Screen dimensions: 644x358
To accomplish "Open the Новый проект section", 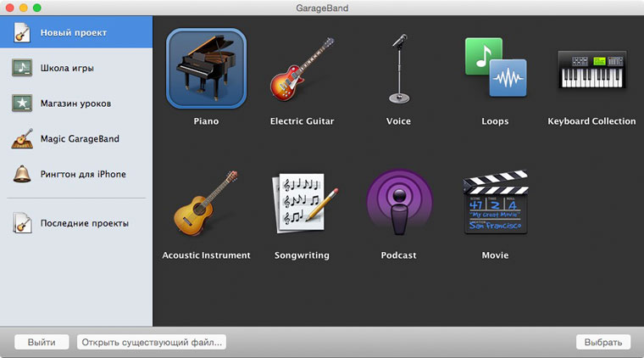I will click(76, 32).
